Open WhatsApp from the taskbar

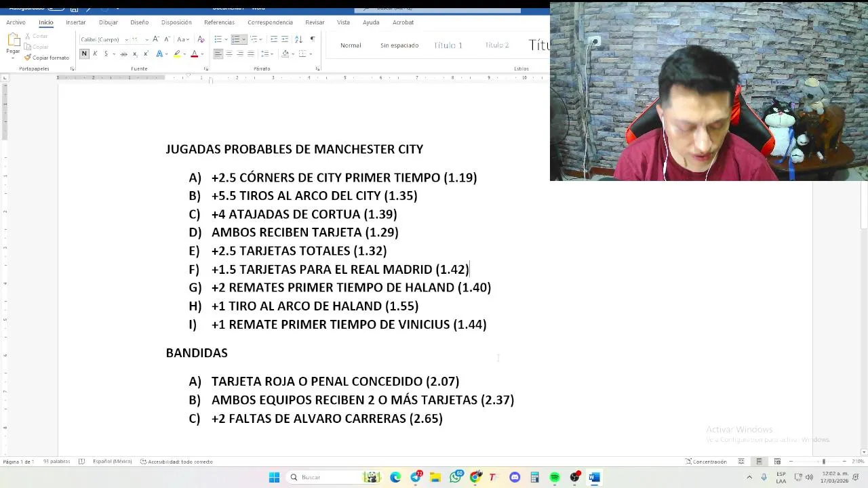456,477
